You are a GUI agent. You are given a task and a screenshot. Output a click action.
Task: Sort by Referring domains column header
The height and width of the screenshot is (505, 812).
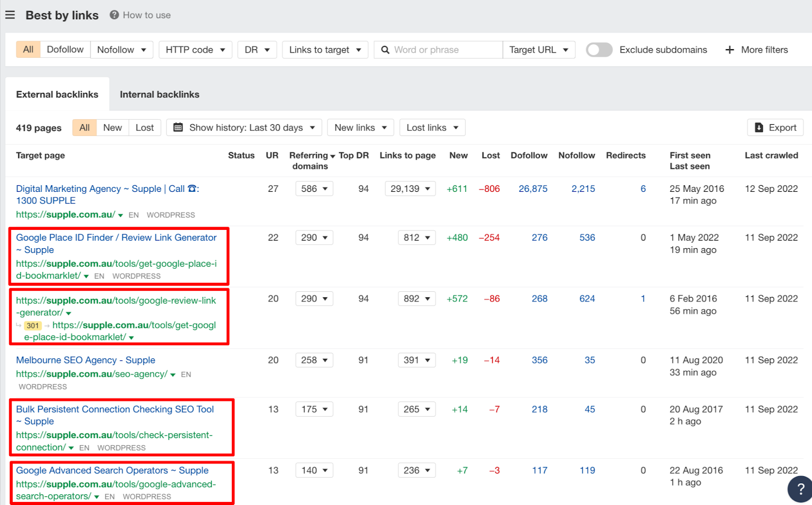point(312,161)
